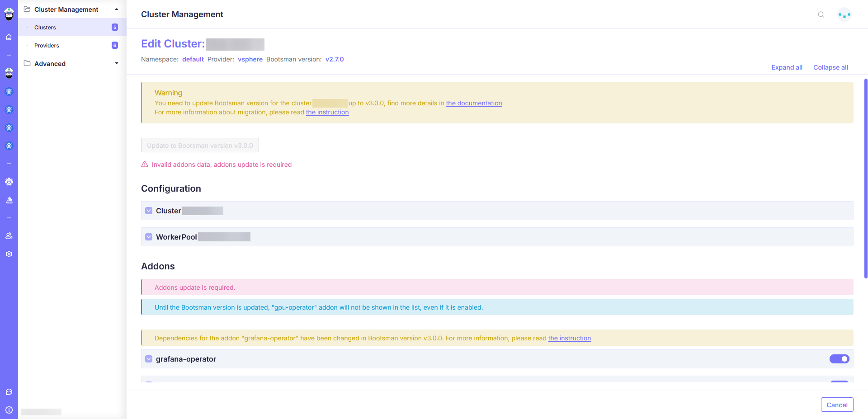Click the Cancel button
Screen dimensions: 868x419
coord(837,405)
